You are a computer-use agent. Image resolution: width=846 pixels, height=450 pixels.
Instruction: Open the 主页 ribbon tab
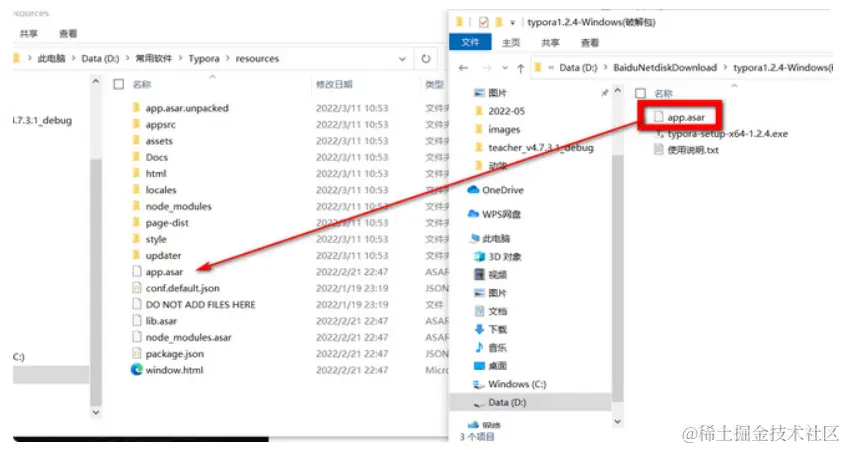coord(510,43)
